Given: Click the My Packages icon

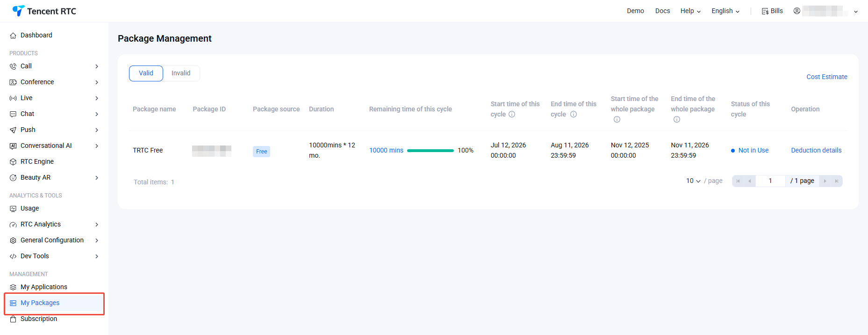Looking at the screenshot, I should (13, 303).
